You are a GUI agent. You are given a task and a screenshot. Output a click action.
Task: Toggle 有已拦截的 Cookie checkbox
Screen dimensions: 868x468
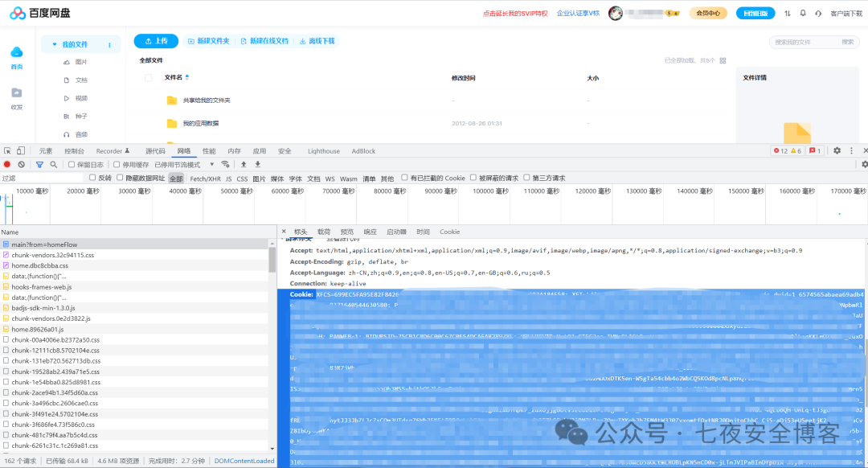[x=404, y=178]
